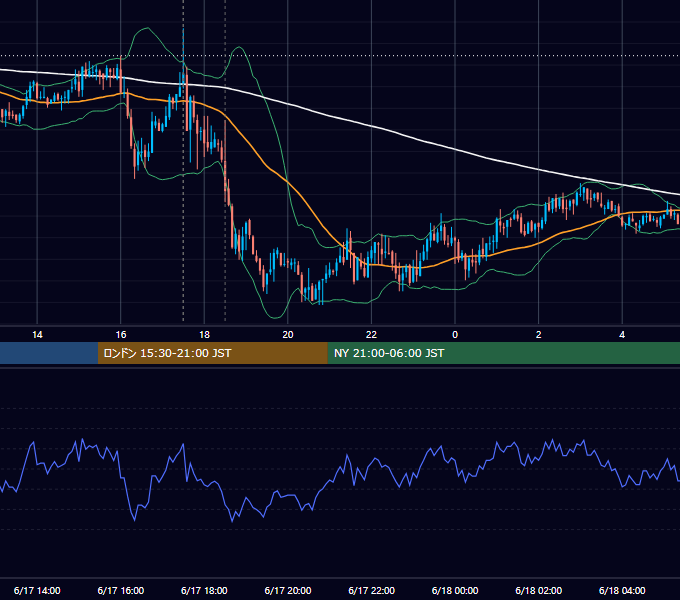680x600 pixels.
Task: Click the '6/17 22:00' oscillator time label
Action: 372,590
